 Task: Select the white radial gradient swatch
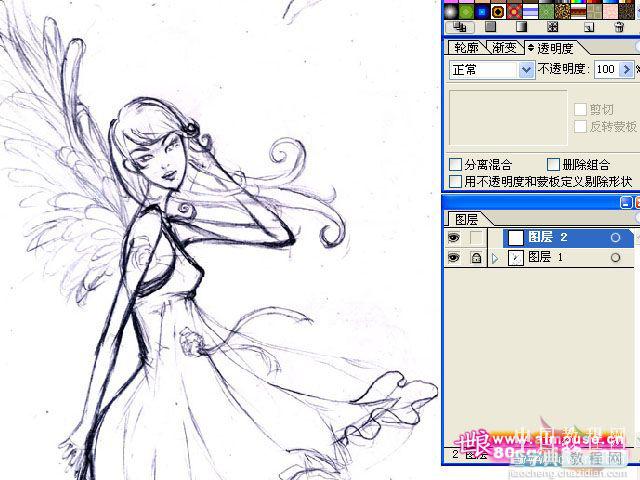coord(451,11)
